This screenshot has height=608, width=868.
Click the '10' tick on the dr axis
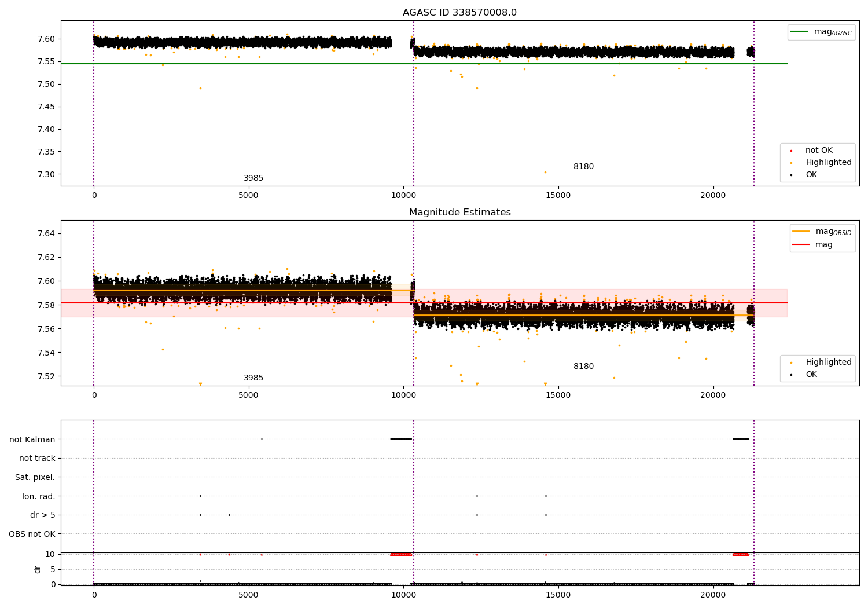[x=50, y=554]
